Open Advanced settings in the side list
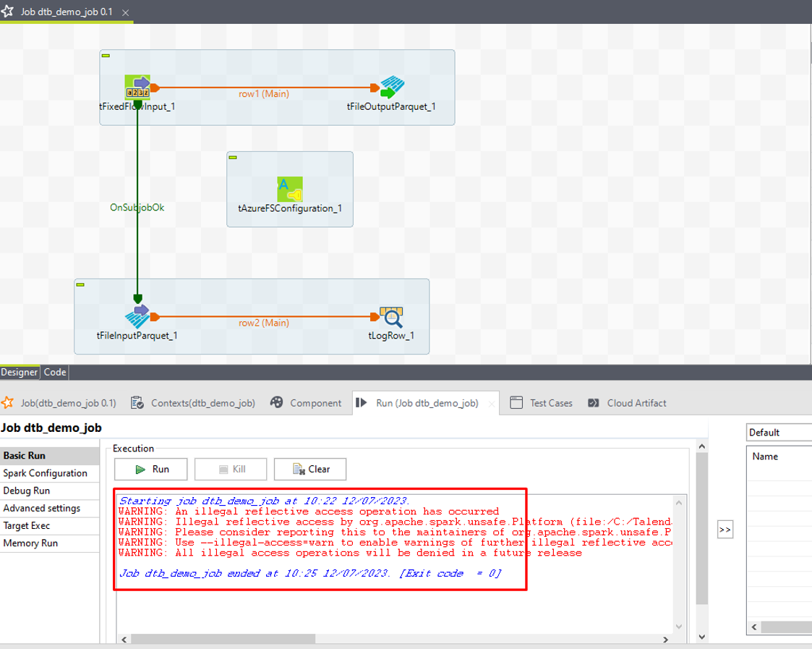This screenshot has width=812, height=649. [41, 509]
